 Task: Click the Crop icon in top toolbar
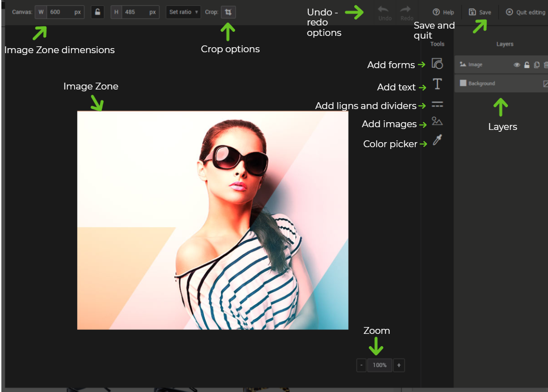pos(228,12)
